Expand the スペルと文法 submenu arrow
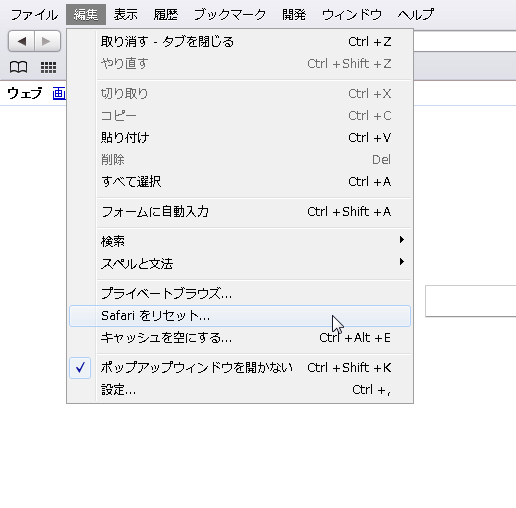516x508 pixels. click(x=402, y=262)
